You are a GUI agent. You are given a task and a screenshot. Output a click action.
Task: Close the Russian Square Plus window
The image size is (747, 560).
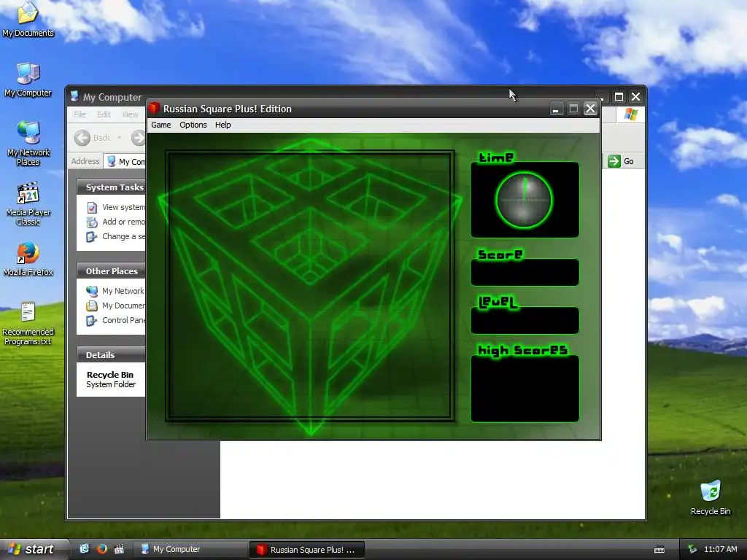pos(590,109)
